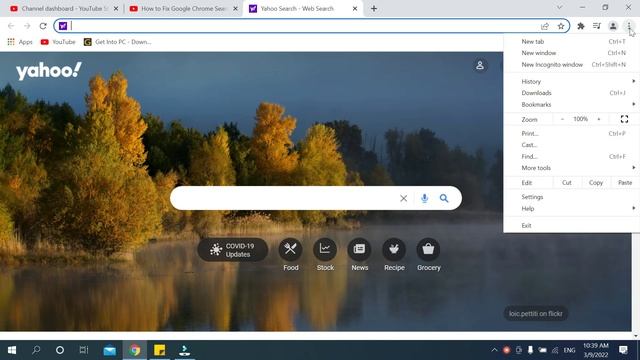Open Chrome profile avatar icon

point(613,26)
